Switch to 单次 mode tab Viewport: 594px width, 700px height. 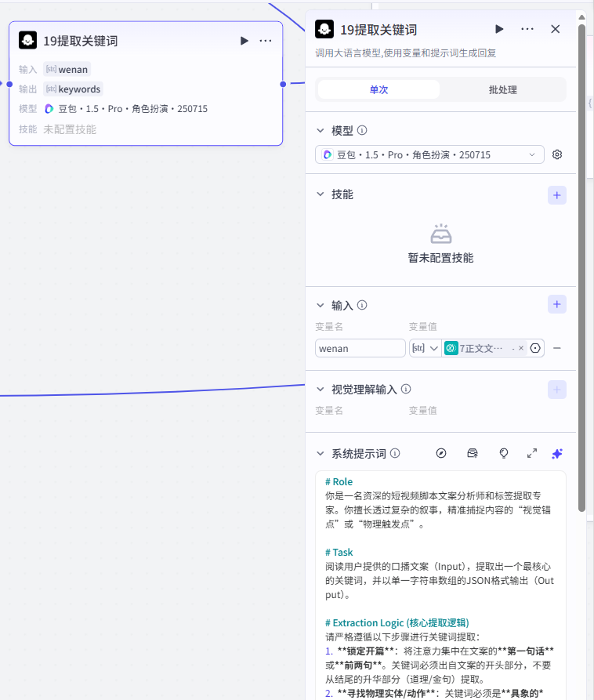pos(379,89)
